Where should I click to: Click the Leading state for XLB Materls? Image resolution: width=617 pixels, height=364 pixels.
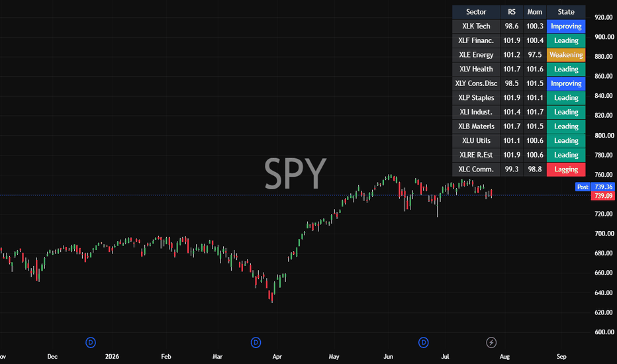tap(566, 126)
